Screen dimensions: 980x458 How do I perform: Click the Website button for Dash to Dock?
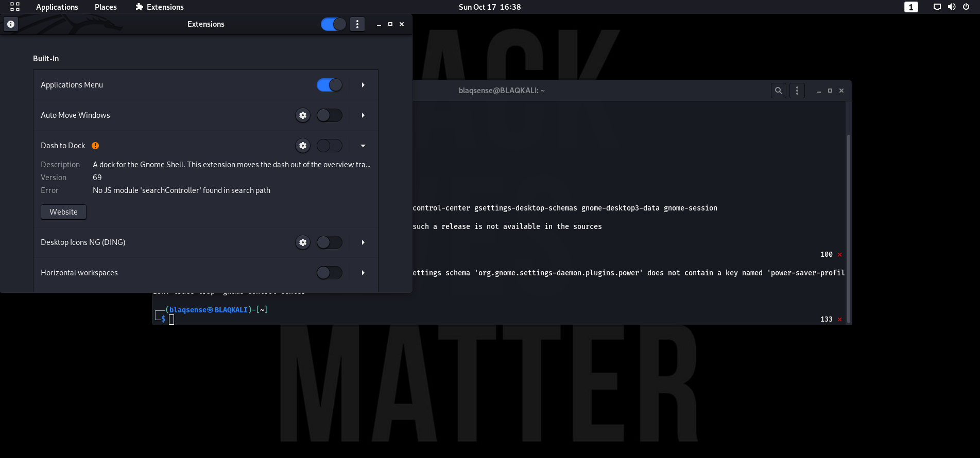pyautogui.click(x=63, y=212)
